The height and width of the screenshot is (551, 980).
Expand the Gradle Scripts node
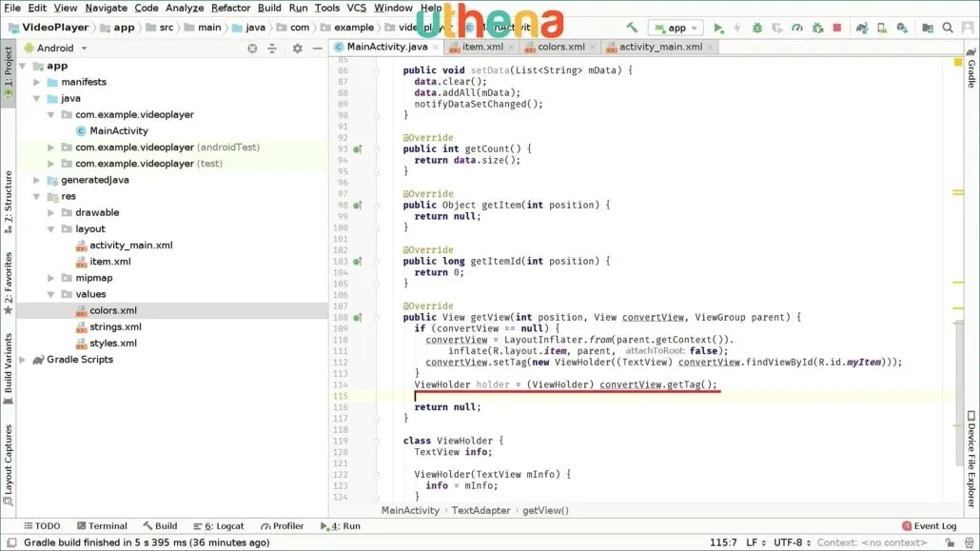pyautogui.click(x=23, y=360)
